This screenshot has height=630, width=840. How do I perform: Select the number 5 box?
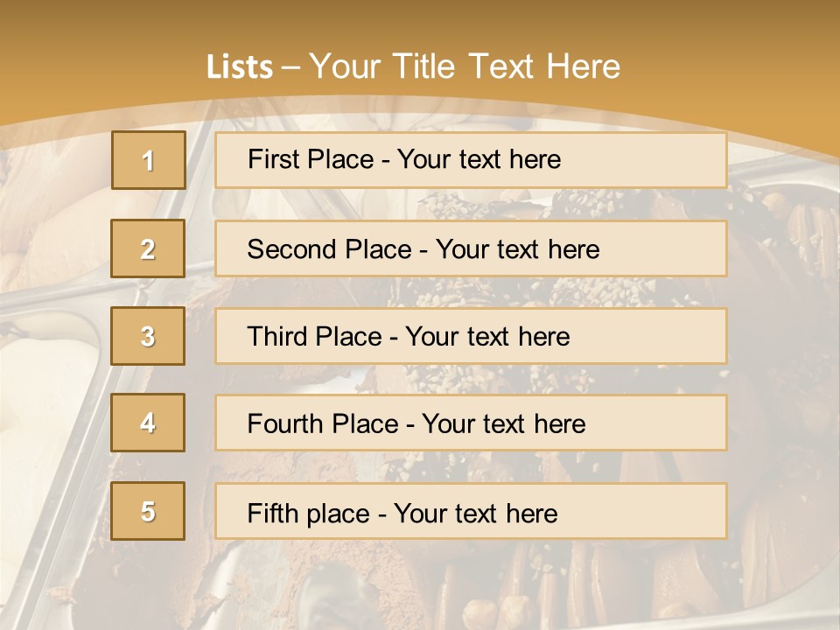coord(148,511)
